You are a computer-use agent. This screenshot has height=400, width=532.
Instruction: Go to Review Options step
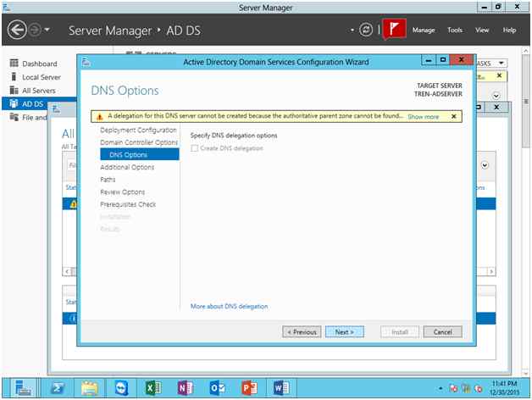click(123, 192)
